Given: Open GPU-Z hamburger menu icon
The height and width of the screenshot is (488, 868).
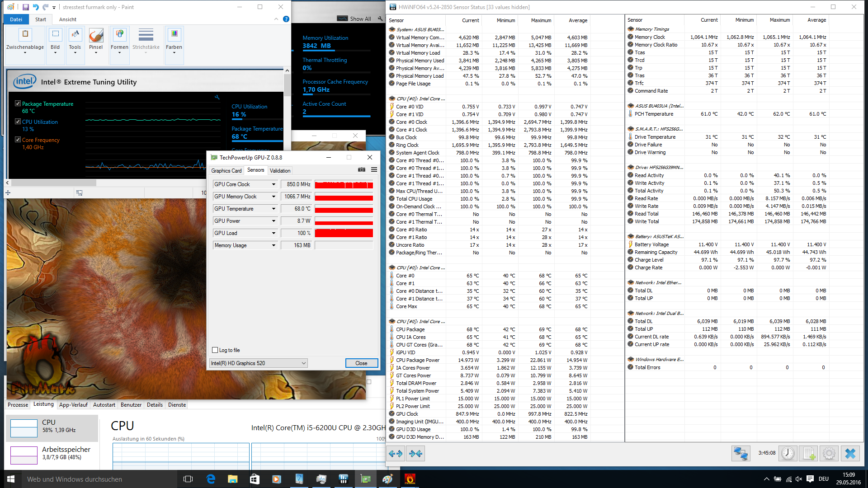Looking at the screenshot, I should [x=374, y=170].
